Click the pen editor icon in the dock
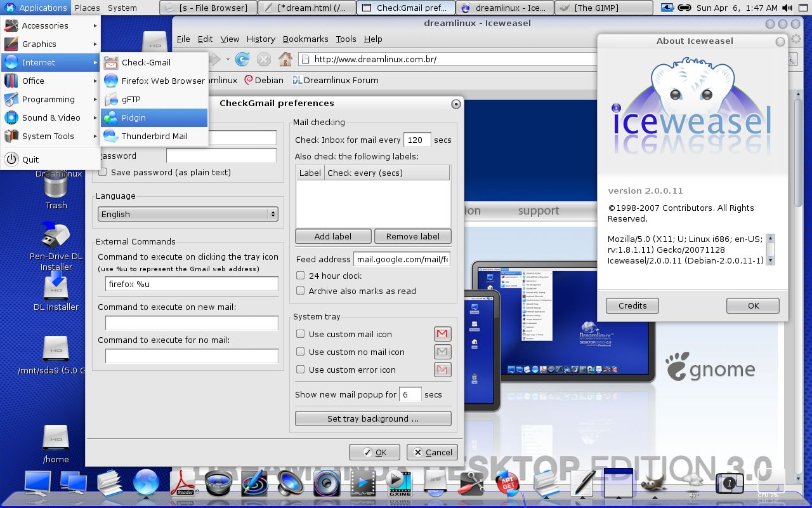The width and height of the screenshot is (812, 508). click(582, 484)
